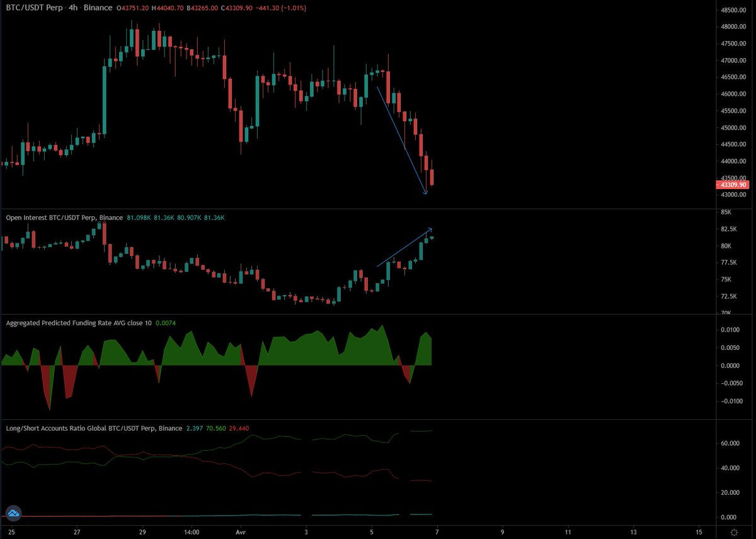Screen dimensions: 756x539
Task: Open the Open Interest BTC/USDT Perp indicator legend
Action: coord(64,217)
